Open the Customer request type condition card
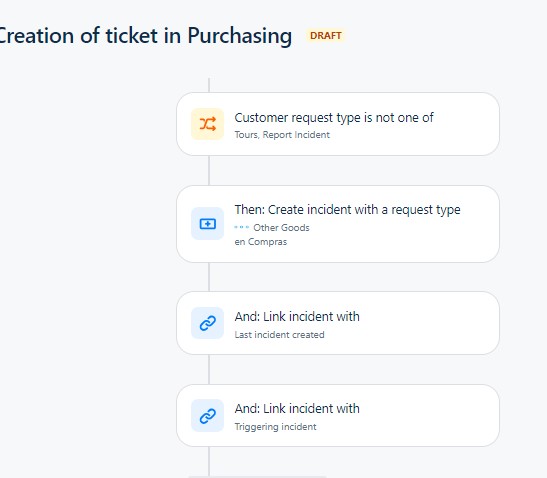The height and width of the screenshot is (478, 547). point(338,124)
